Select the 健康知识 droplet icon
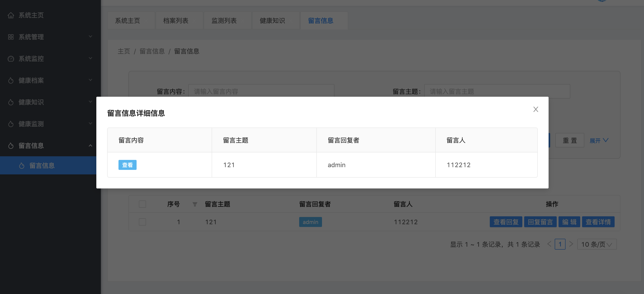The height and width of the screenshot is (294, 644). [x=11, y=102]
